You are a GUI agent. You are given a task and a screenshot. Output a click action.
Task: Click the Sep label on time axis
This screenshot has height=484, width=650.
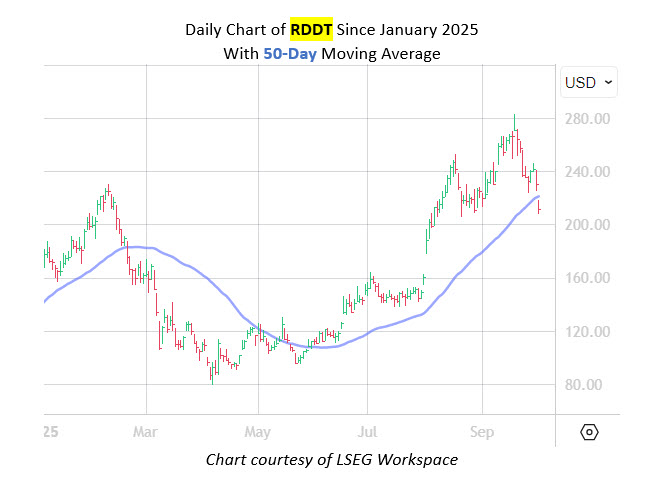[482, 432]
